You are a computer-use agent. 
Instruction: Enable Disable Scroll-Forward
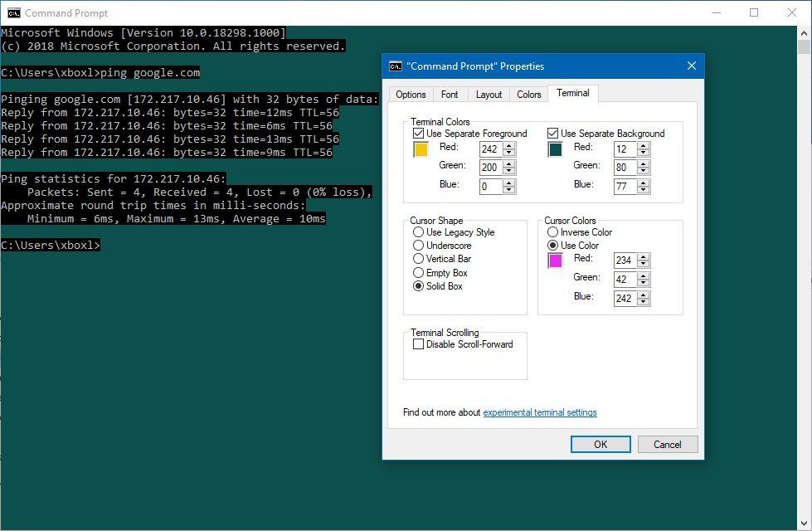pyautogui.click(x=419, y=343)
